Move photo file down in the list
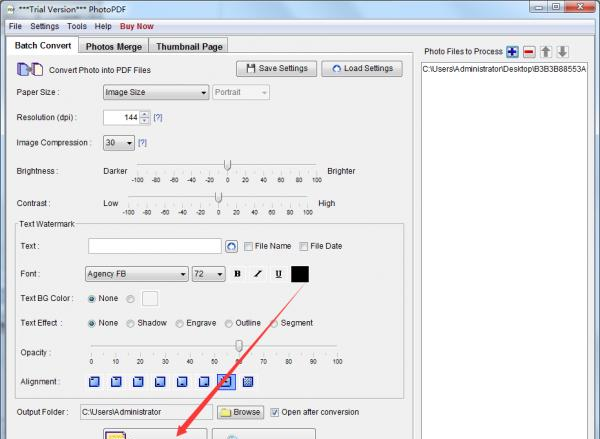600x439 pixels. coord(562,52)
